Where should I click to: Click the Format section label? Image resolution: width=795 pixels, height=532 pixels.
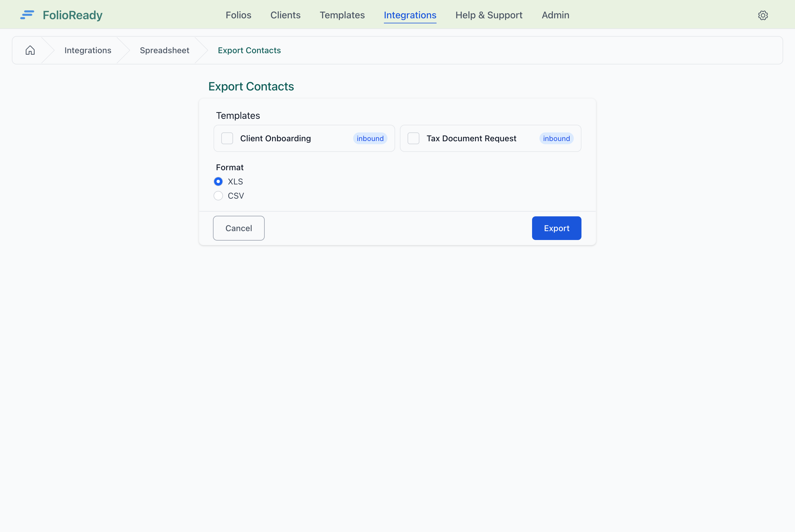click(230, 167)
